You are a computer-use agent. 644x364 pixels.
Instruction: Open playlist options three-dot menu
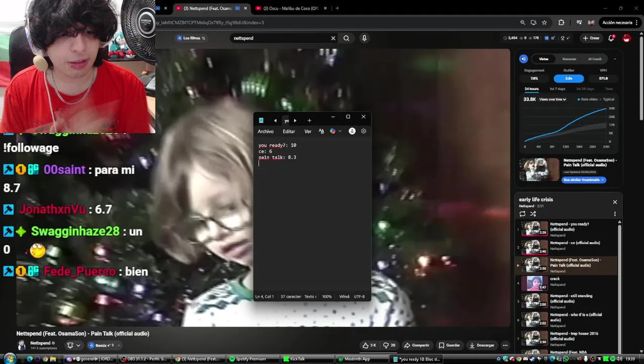[x=615, y=214]
